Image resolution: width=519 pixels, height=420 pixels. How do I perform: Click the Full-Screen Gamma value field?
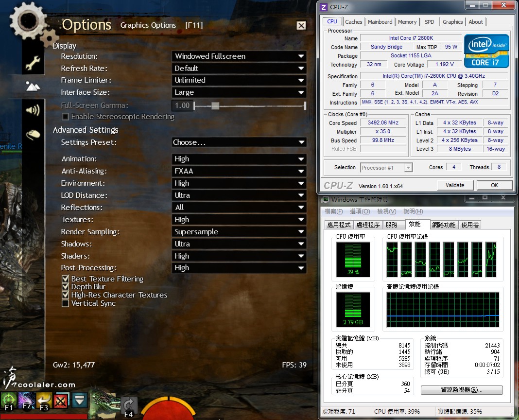tap(182, 105)
